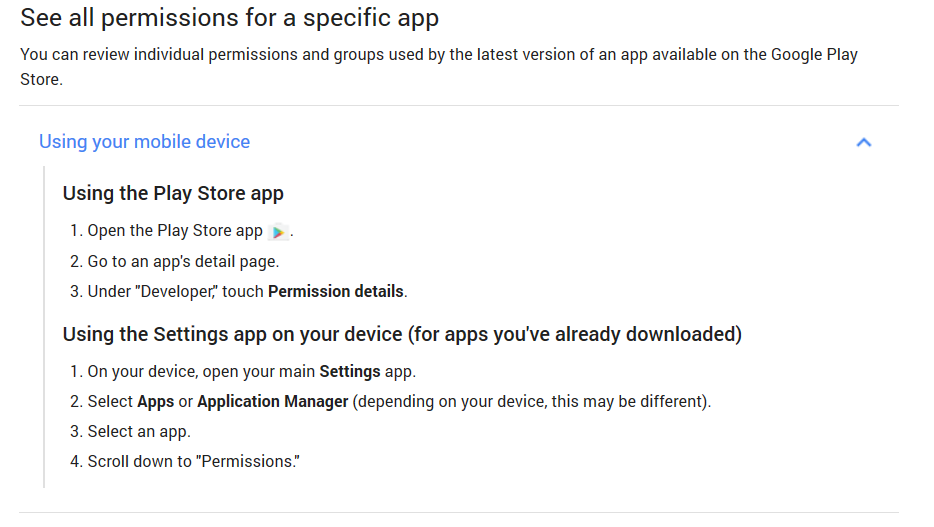Viewport: 934px width, 527px height.
Task: Collapse section using the chevron up arrow
Action: 863,142
